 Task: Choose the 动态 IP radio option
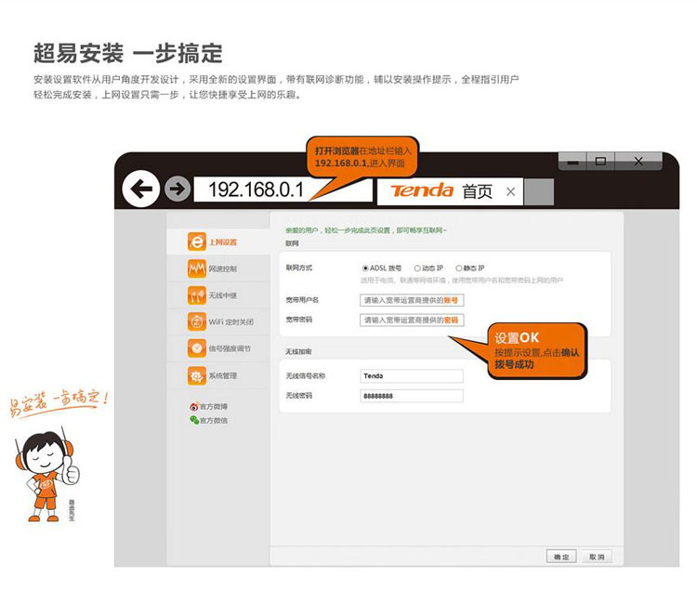pyautogui.click(x=417, y=269)
